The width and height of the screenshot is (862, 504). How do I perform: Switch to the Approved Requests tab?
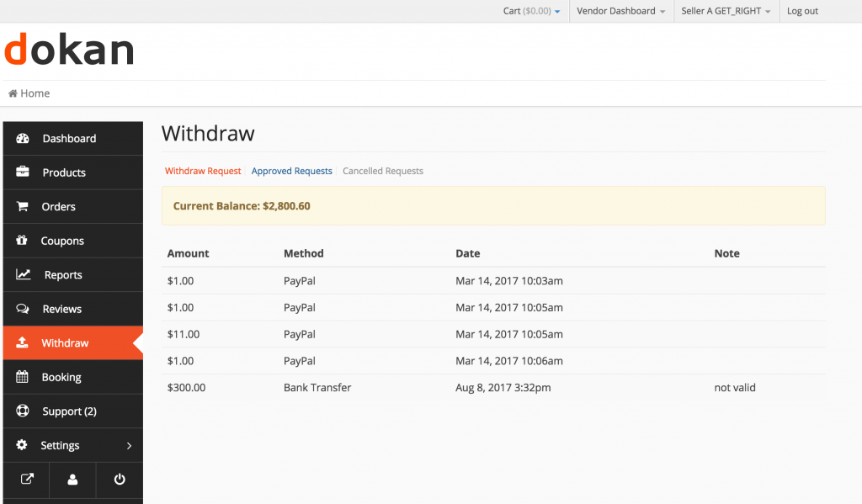click(x=291, y=171)
